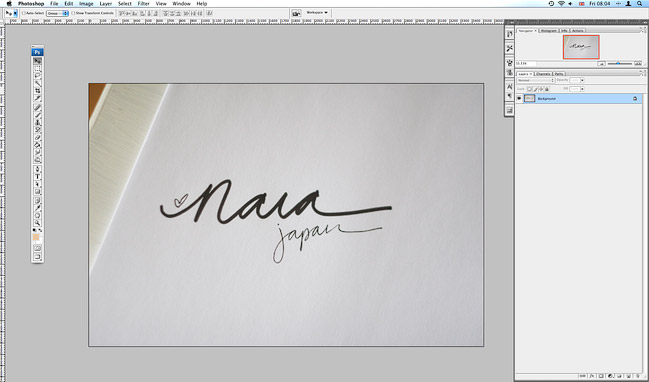Select the Zoom tool in the toolbox
This screenshot has height=382, width=649.
(x=37, y=223)
